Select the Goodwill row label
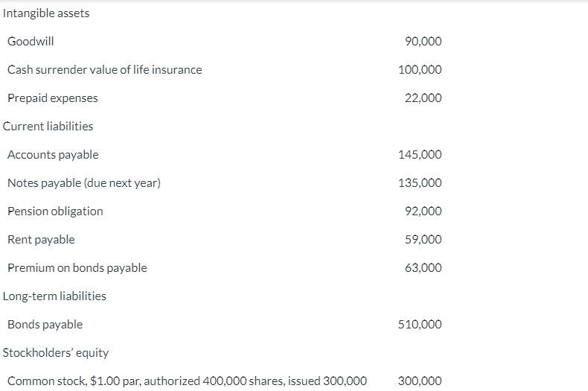Screen dimensions: 588x391 click(x=31, y=41)
